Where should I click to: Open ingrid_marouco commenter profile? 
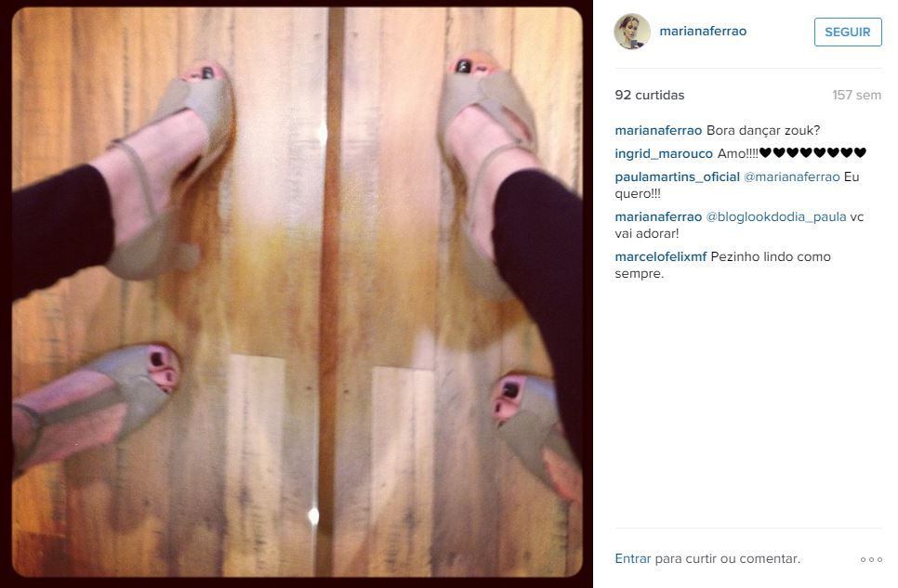(x=664, y=153)
